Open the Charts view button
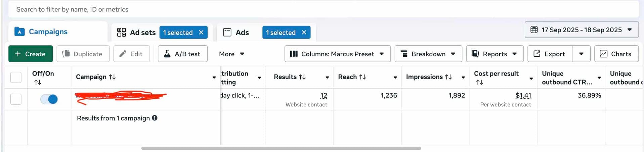This screenshot has width=644, height=152. (616, 54)
